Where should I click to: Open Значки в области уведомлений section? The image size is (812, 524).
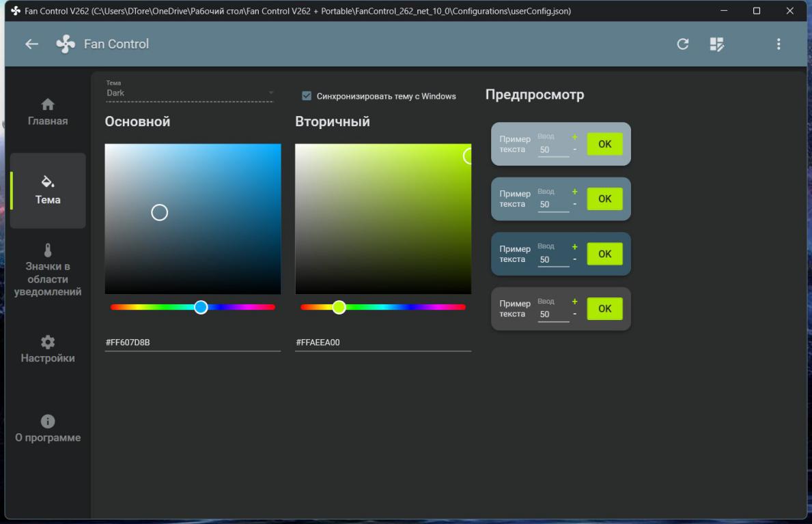(48, 270)
